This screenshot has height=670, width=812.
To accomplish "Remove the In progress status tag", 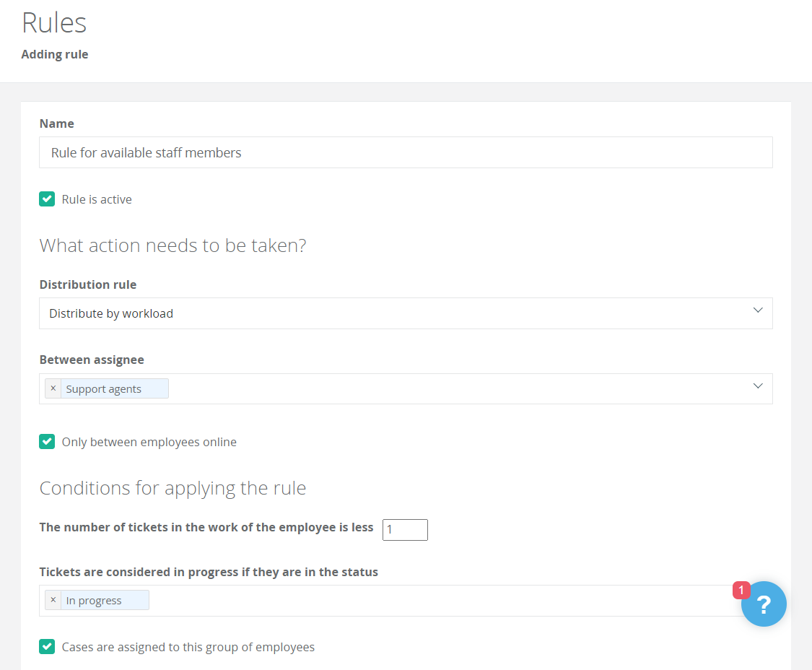I will coord(53,599).
